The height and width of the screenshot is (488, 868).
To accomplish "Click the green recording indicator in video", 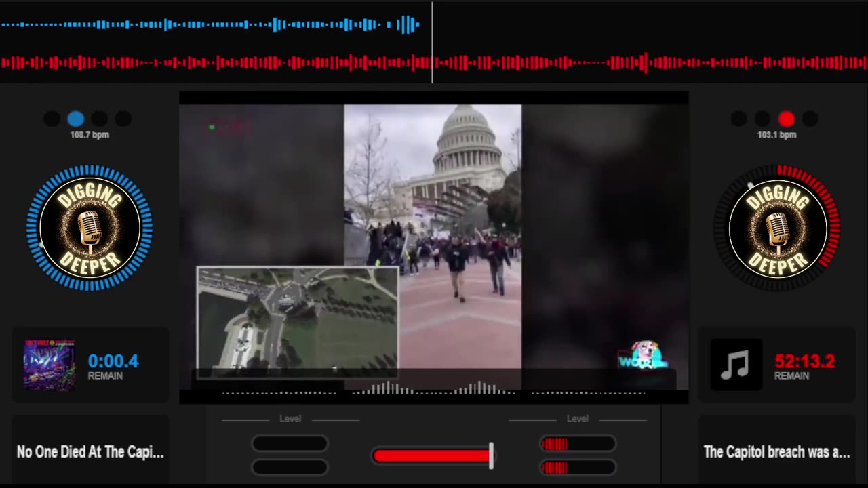I will pyautogui.click(x=212, y=127).
